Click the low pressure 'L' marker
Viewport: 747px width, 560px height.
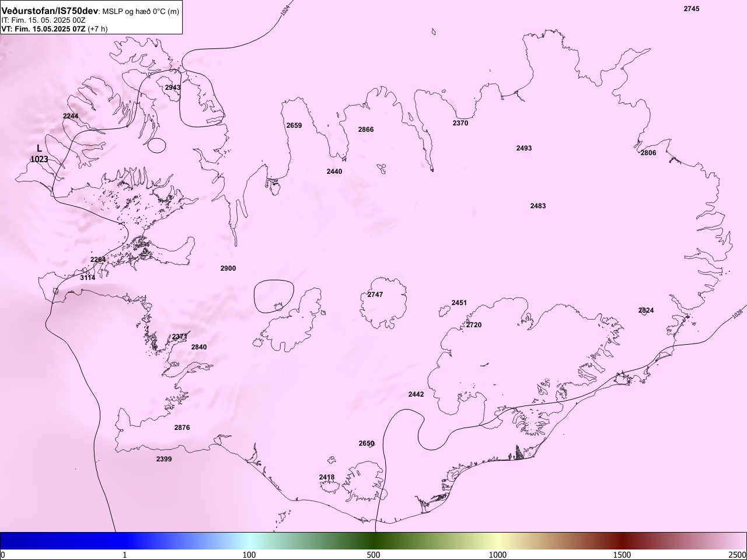coord(39,149)
